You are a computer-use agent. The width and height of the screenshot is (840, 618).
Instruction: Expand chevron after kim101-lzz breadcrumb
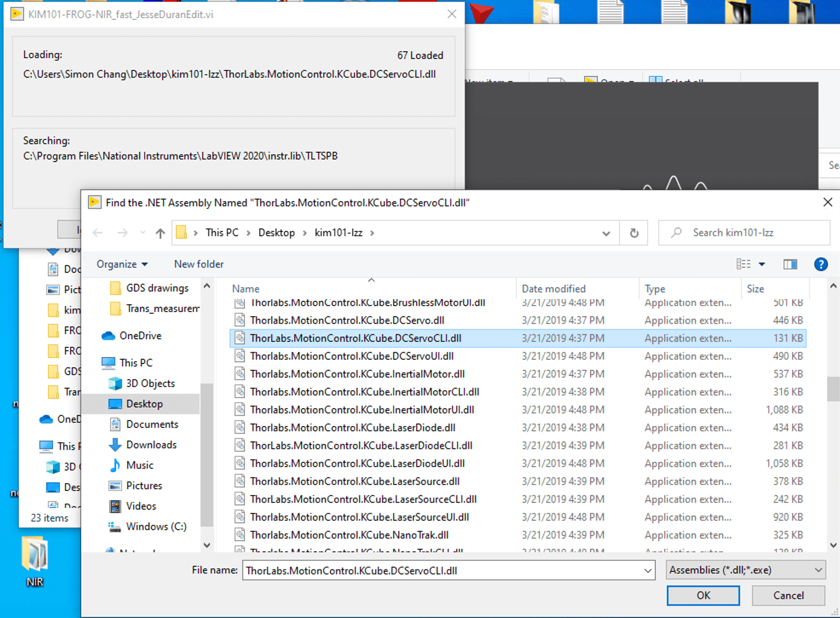372,233
